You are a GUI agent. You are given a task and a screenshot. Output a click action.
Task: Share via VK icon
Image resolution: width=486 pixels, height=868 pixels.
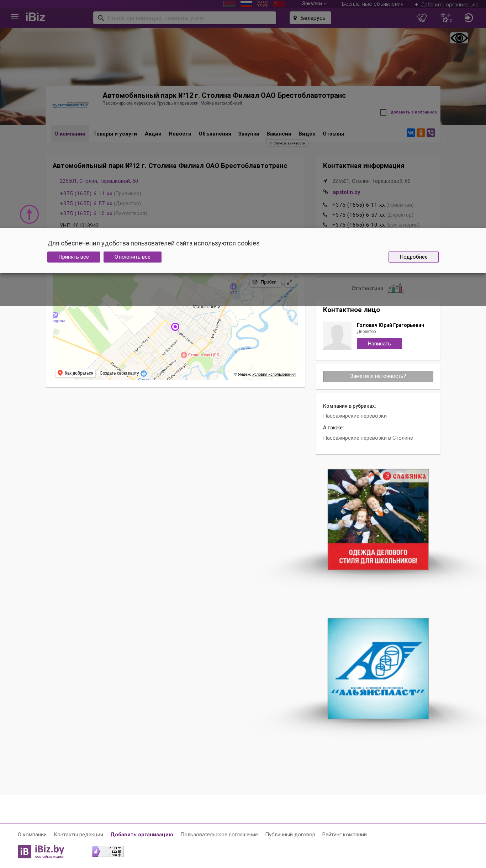click(411, 133)
